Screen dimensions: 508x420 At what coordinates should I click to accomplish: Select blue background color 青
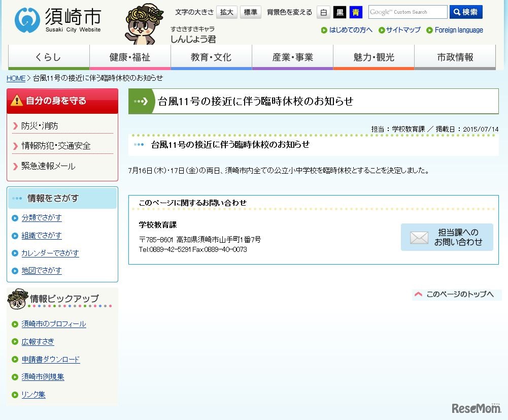click(x=356, y=12)
